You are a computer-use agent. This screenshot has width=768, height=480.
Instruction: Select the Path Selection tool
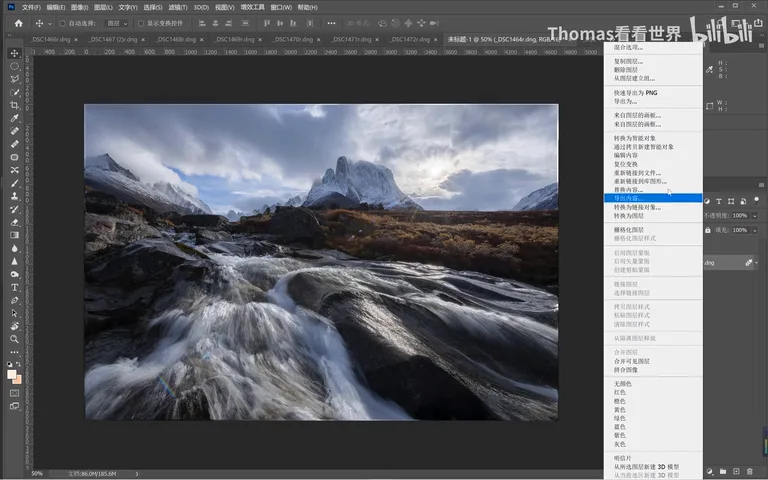[15, 313]
